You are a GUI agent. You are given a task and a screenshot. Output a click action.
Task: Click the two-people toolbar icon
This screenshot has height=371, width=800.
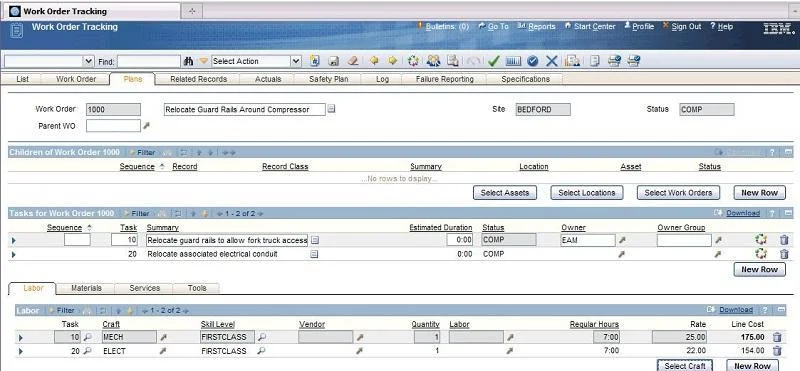point(433,61)
